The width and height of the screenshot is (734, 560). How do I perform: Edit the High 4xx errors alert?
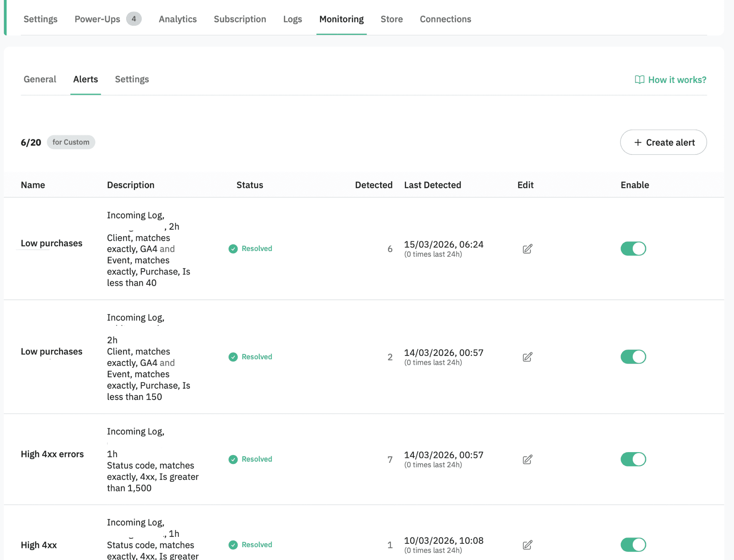point(527,459)
